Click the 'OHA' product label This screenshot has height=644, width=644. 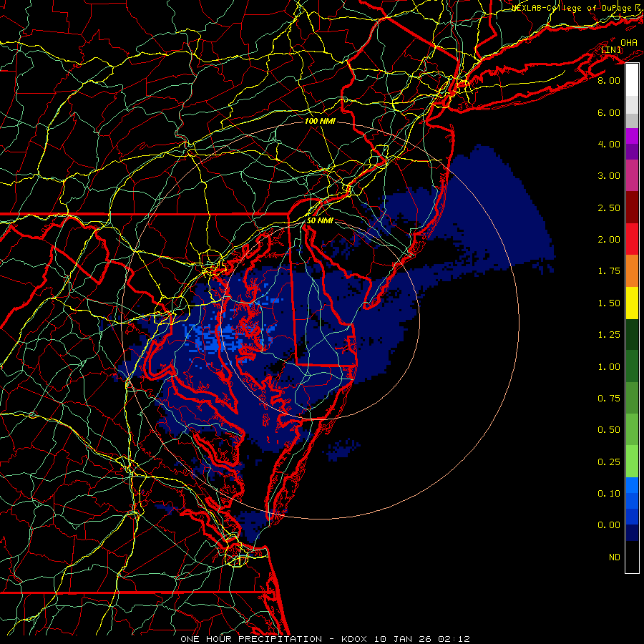(629, 42)
